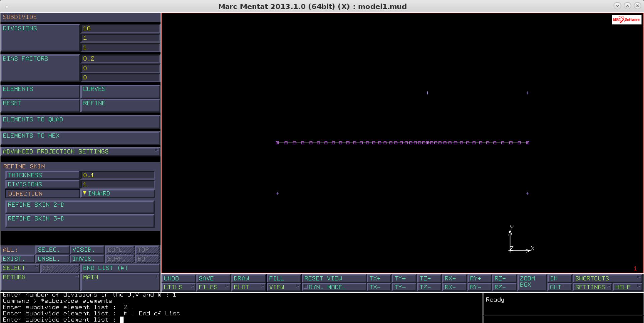The image size is (644, 323).
Task: Open the INWARD direction dropdown
Action: [117, 193]
